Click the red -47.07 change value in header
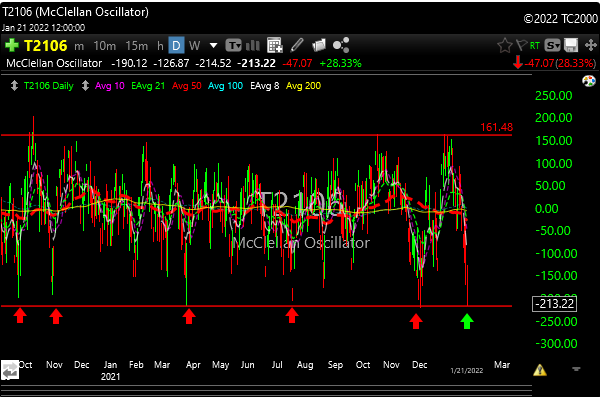The image size is (600, 397). 297,63
